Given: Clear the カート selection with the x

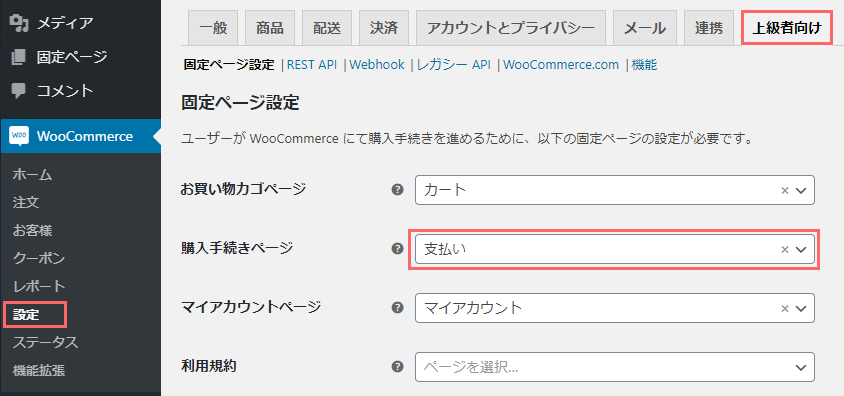Looking at the screenshot, I should [785, 190].
